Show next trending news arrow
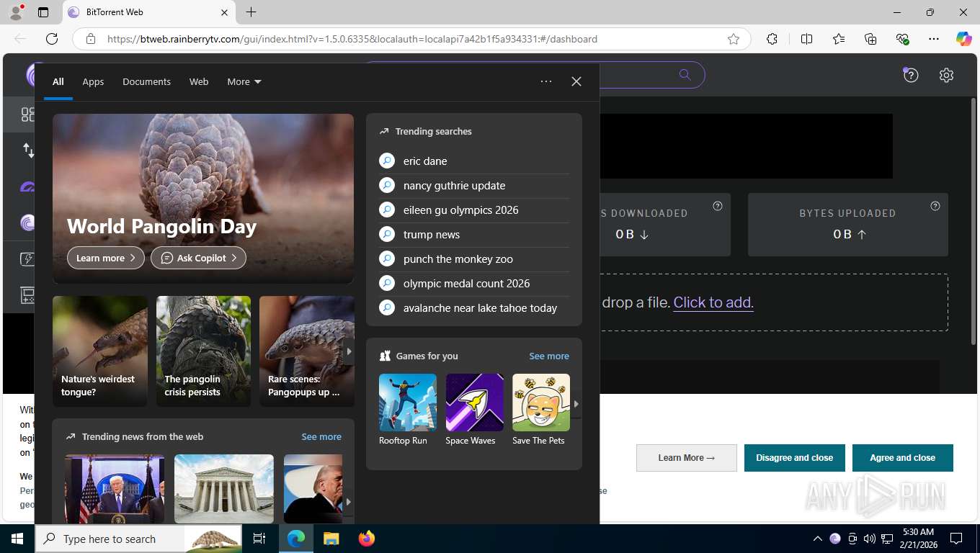 (x=349, y=502)
